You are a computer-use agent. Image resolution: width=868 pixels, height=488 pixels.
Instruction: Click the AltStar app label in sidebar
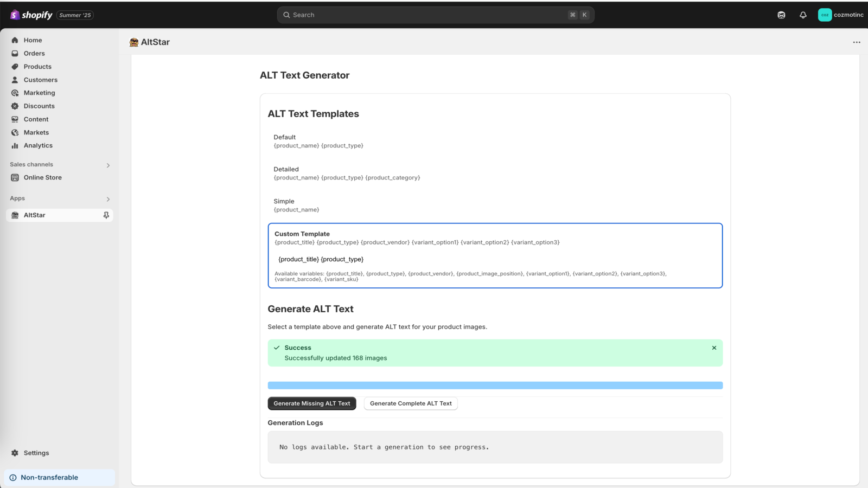tap(35, 215)
